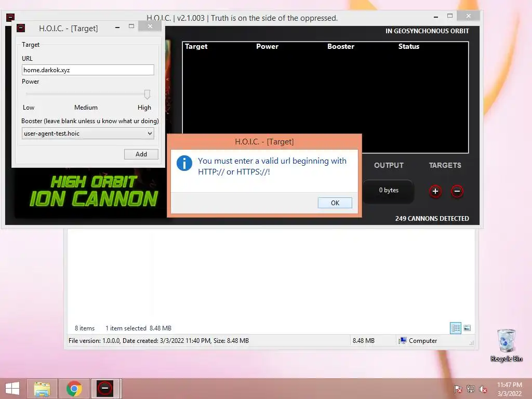Open File Explorer from the taskbar
Viewport: 532px width, 399px height.
tap(42, 389)
